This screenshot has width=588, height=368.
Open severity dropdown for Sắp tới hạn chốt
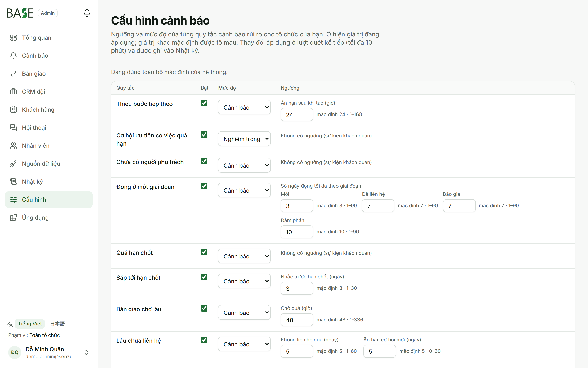[x=244, y=281]
